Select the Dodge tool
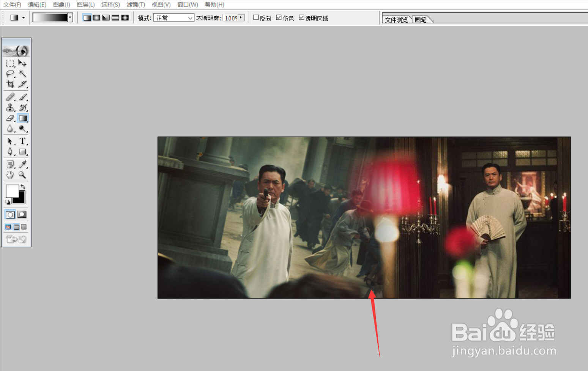 point(22,129)
